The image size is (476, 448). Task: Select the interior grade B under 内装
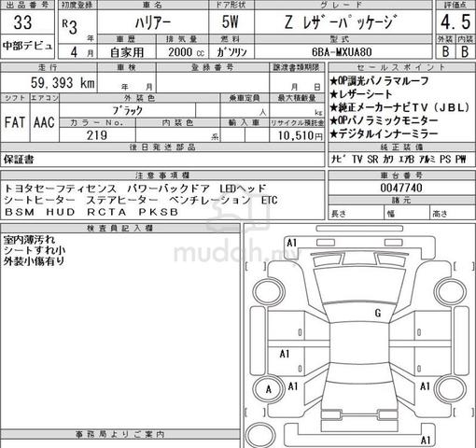click(465, 51)
